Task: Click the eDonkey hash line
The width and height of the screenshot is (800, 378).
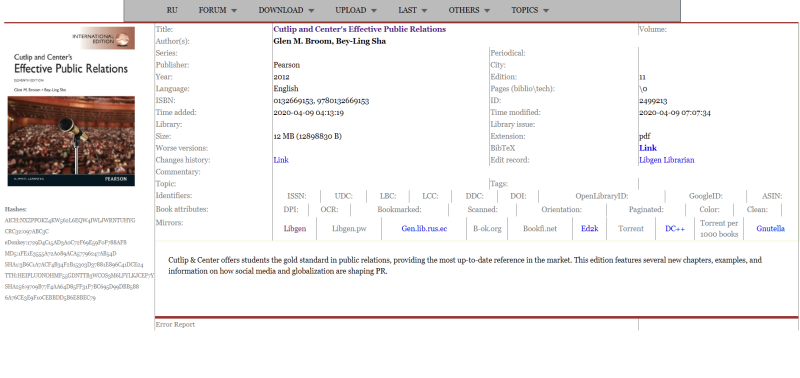Action: coord(66,243)
